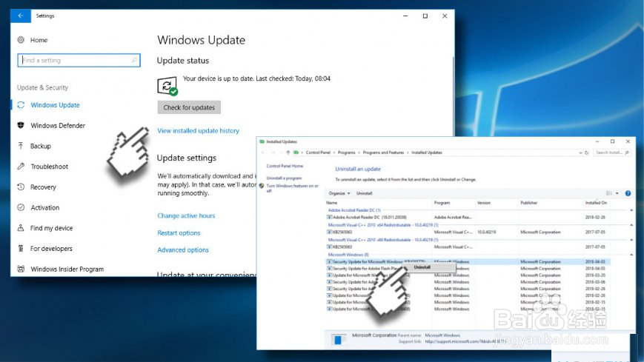This screenshot has height=362, width=644.
Task: Open the Uninstall a program link
Action: (x=284, y=178)
